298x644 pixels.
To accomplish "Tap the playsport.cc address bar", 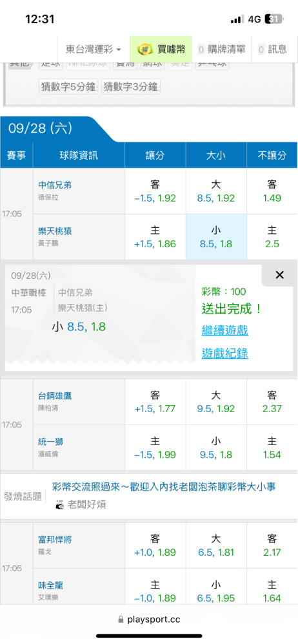I will coord(149,619).
